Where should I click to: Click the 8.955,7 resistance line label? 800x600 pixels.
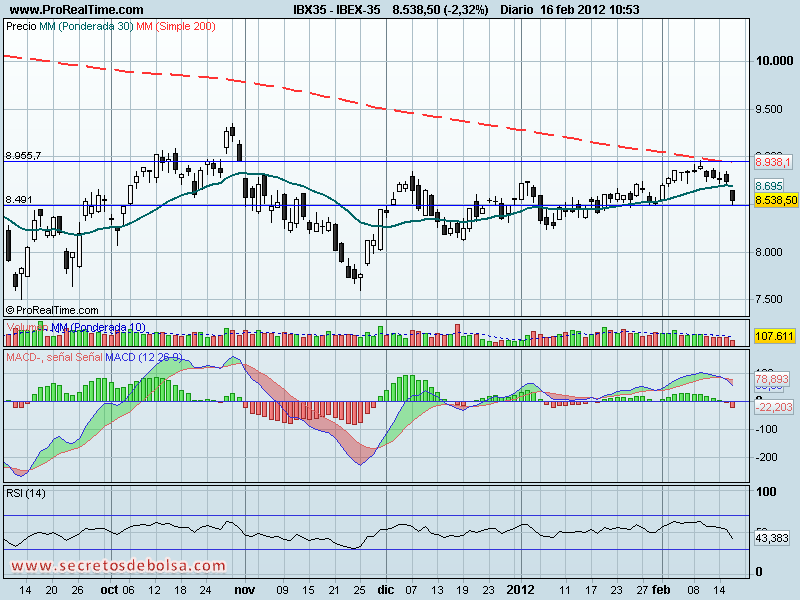point(23,156)
